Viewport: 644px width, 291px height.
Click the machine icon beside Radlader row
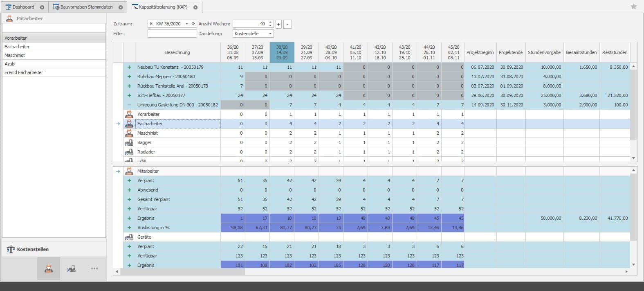pyautogui.click(x=129, y=152)
